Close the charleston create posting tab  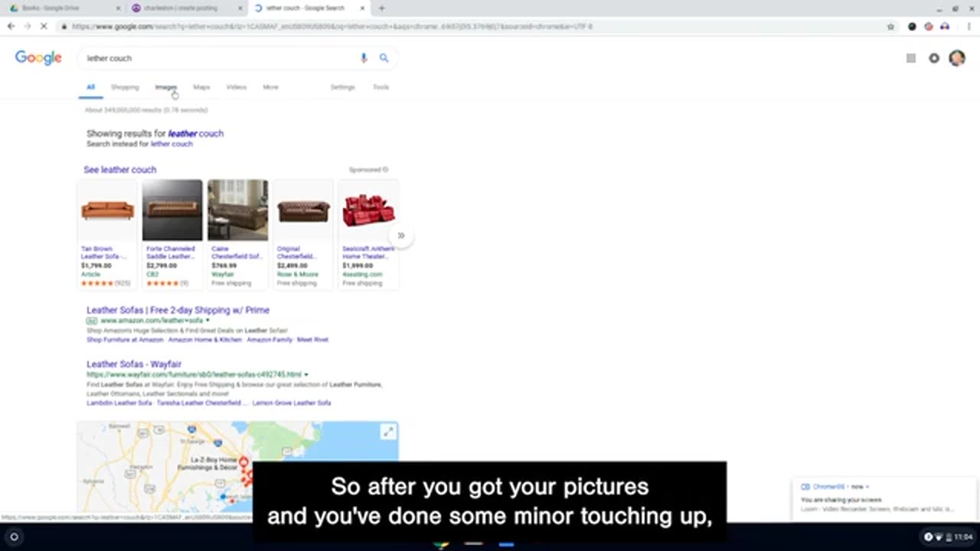(240, 8)
